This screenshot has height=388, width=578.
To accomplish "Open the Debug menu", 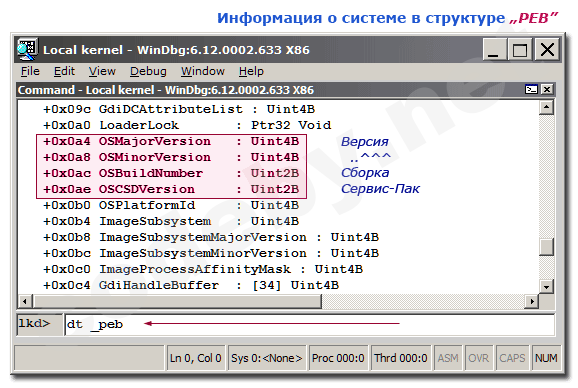I will 148,71.
